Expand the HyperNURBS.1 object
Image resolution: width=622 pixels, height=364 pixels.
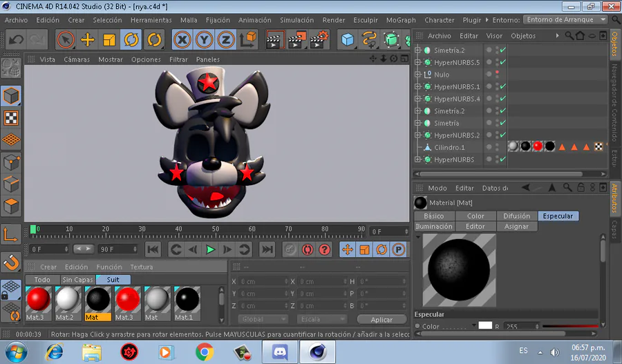417,86
